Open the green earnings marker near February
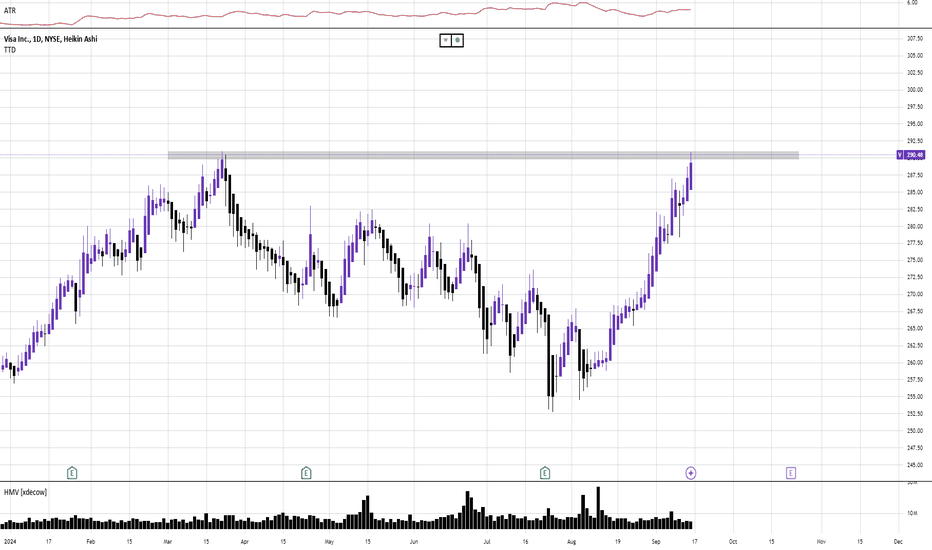Screen dimensions: 932x550 pyautogui.click(x=72, y=473)
